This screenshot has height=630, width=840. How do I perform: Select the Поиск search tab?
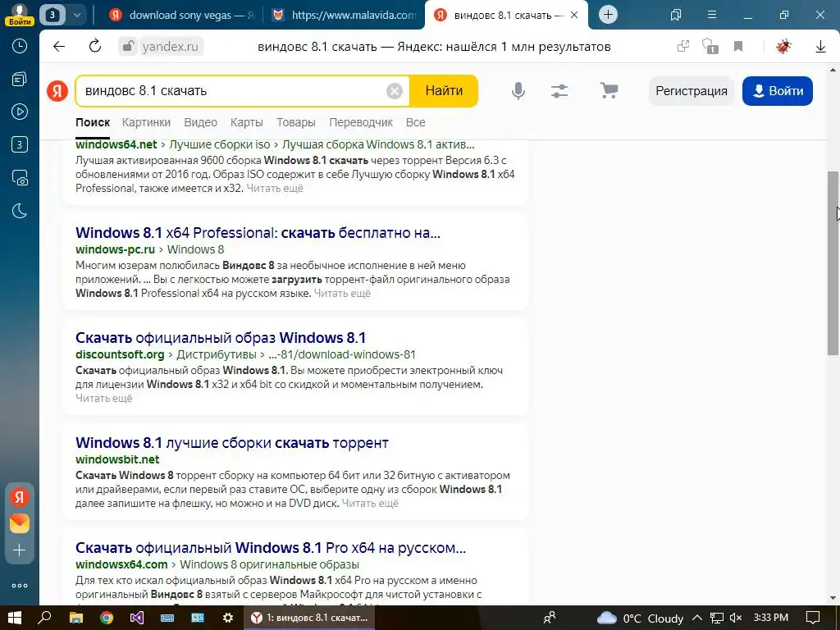point(93,123)
